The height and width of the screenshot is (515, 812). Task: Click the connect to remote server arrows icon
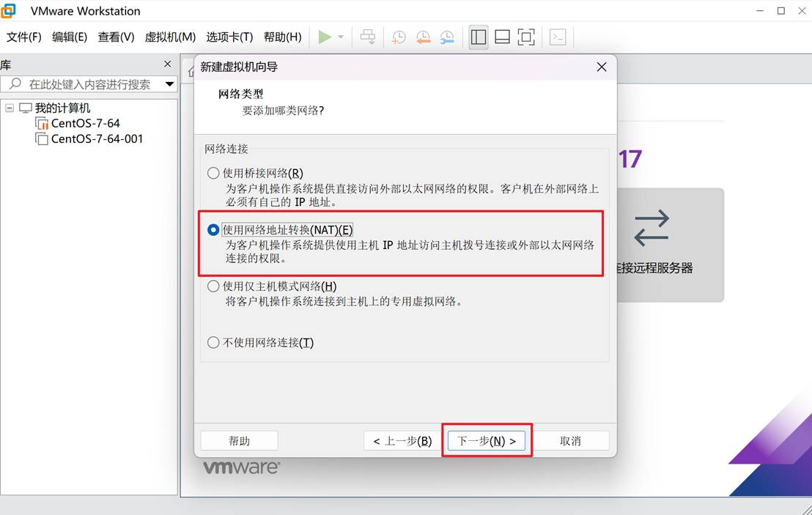[652, 227]
